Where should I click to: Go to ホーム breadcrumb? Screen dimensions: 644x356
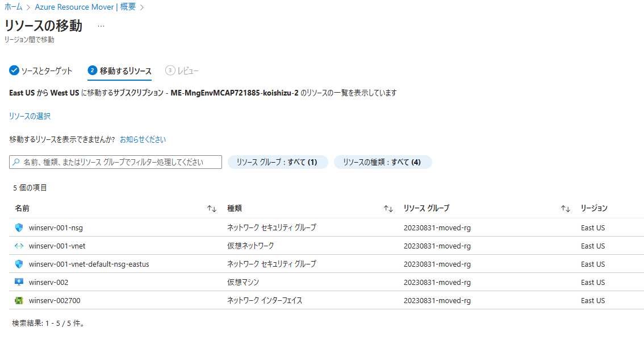(13, 7)
